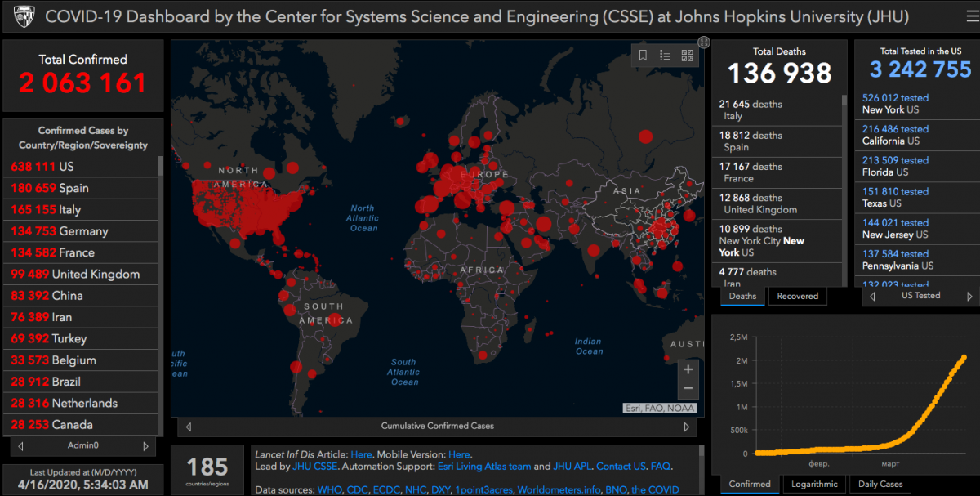
Task: Open the Lancet article 'Here' link
Action: click(x=361, y=454)
